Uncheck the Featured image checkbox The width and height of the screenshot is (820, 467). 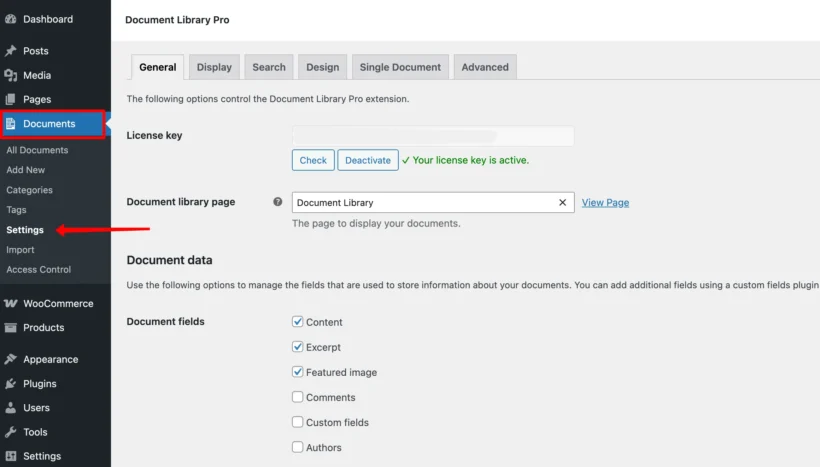coord(298,372)
